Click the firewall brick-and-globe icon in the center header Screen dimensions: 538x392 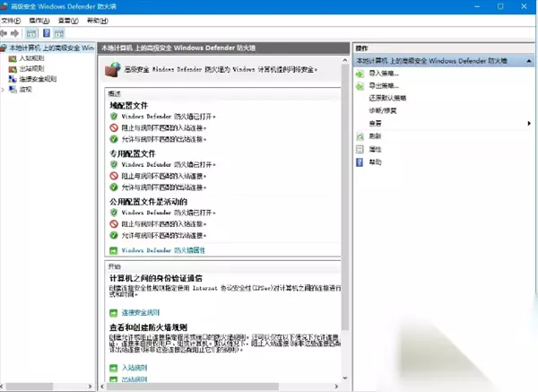coord(113,70)
